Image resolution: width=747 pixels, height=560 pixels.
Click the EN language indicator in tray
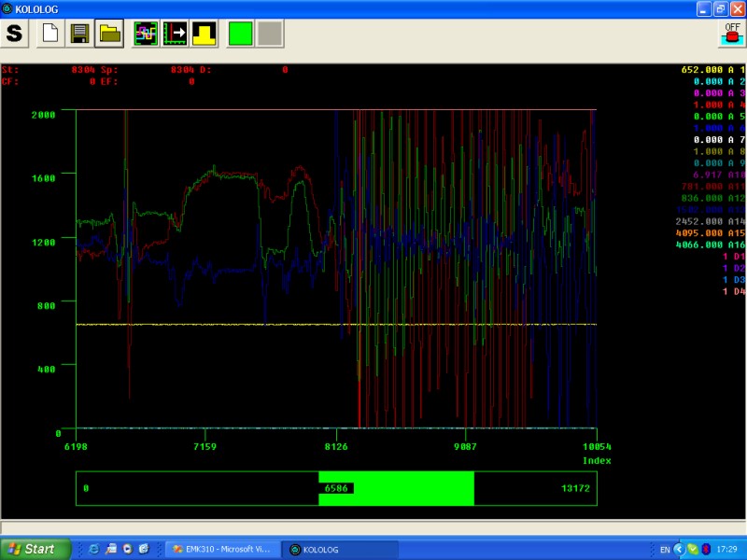coord(665,550)
